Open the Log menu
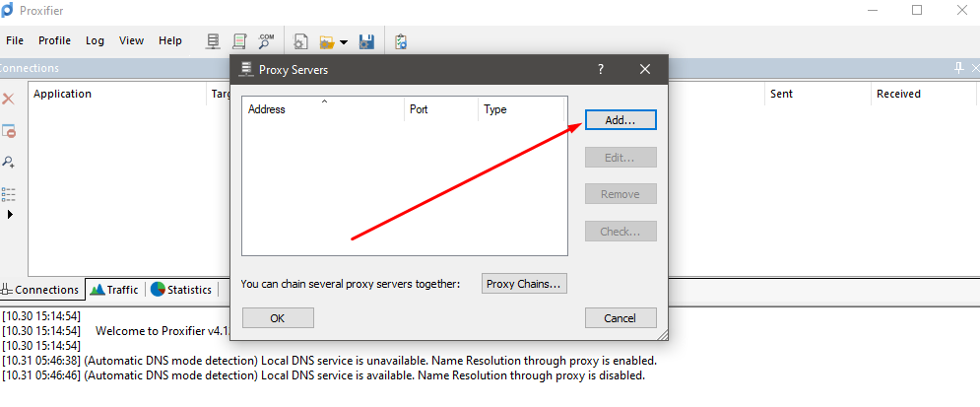Viewport: 980px width, 407px height. [95, 40]
